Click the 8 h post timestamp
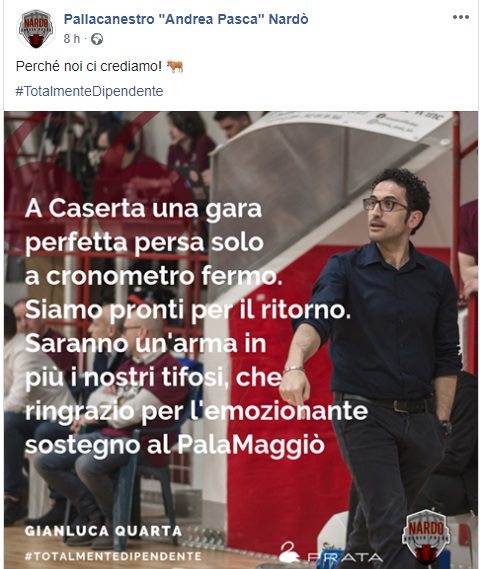The height and width of the screenshot is (569, 480). coord(71,38)
